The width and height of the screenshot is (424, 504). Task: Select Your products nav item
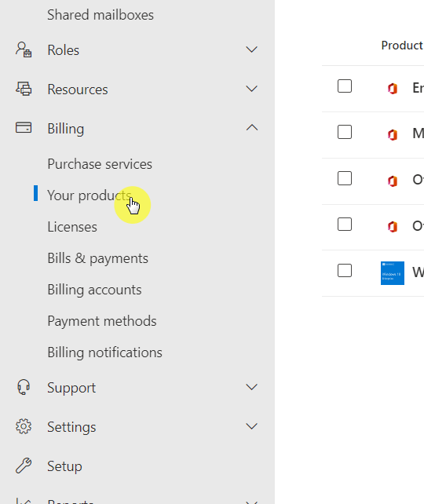(x=90, y=195)
